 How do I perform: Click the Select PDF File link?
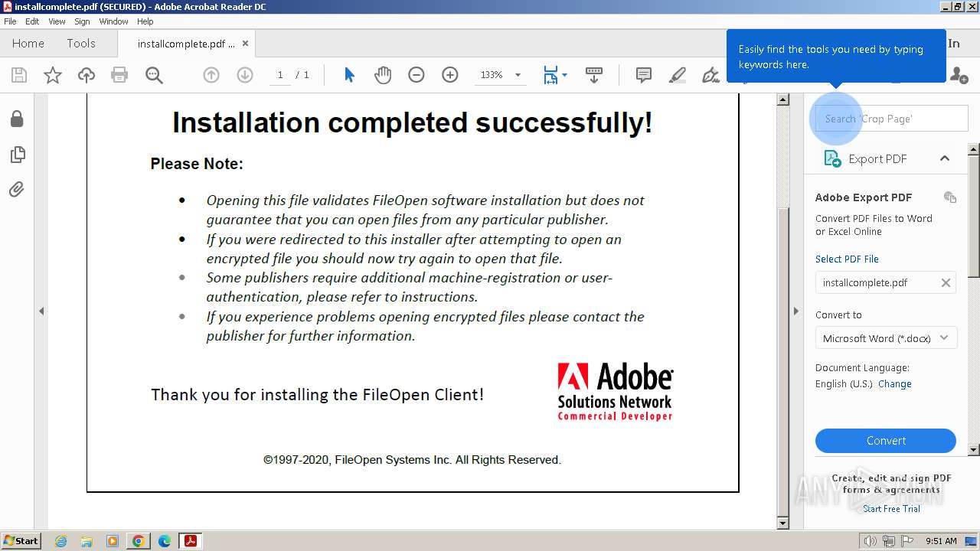tap(847, 259)
